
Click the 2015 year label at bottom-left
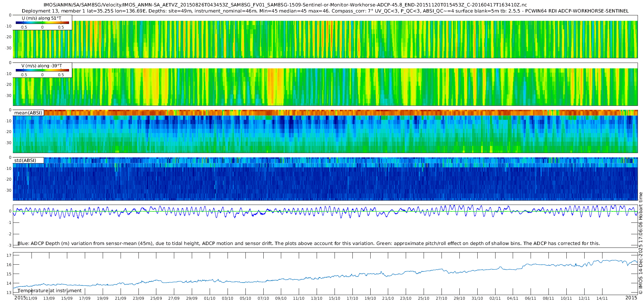(20, 298)
